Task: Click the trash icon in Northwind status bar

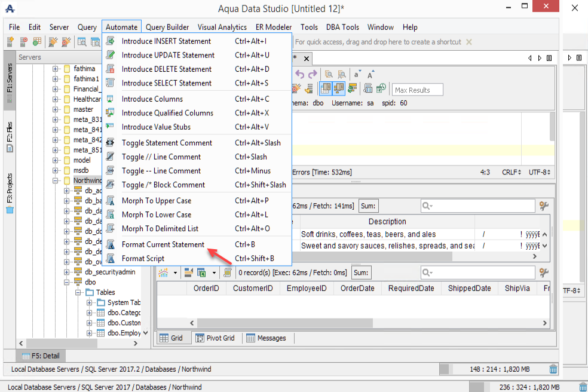Action: click(553, 369)
